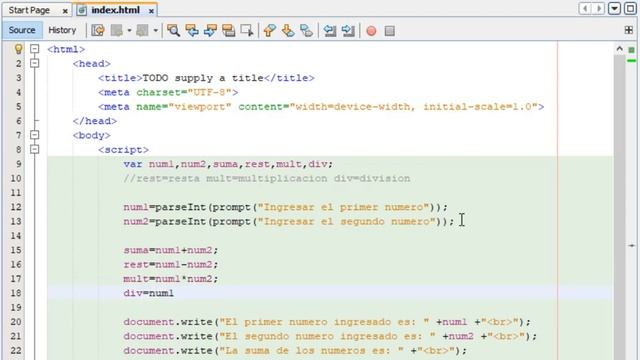The width and height of the screenshot is (640, 360).
Task: Close the index.html tab
Action: (x=151, y=11)
